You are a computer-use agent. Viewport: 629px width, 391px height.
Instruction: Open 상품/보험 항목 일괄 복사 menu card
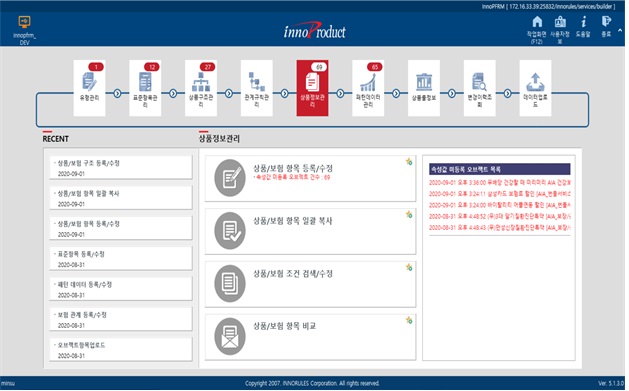pyautogui.click(x=310, y=231)
